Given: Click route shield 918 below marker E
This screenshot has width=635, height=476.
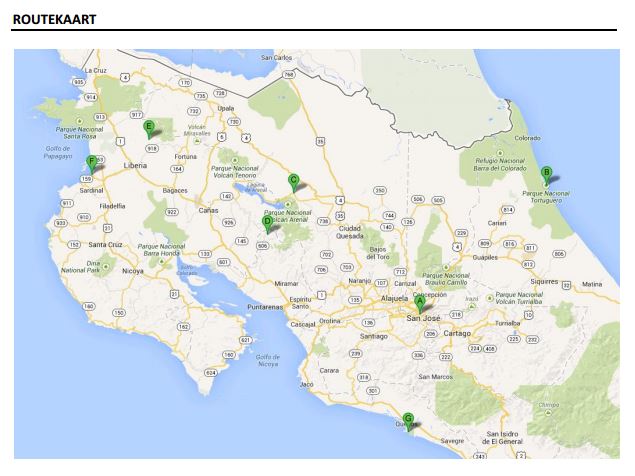Looking at the screenshot, I should [152, 149].
